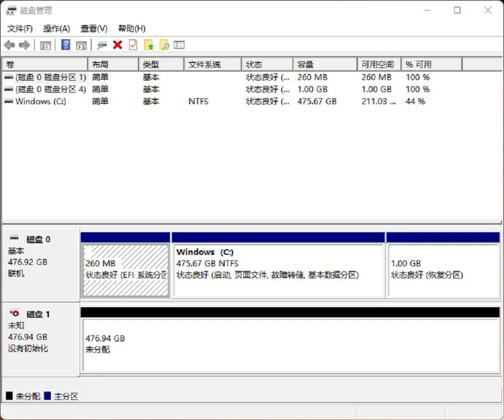Select the 1.00 GB recovery partition block
Image resolution: width=504 pixels, height=420 pixels.
[442, 270]
